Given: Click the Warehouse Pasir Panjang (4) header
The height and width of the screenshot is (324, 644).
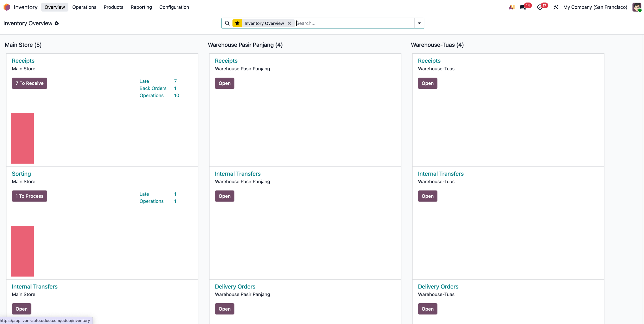Looking at the screenshot, I should pos(245,45).
